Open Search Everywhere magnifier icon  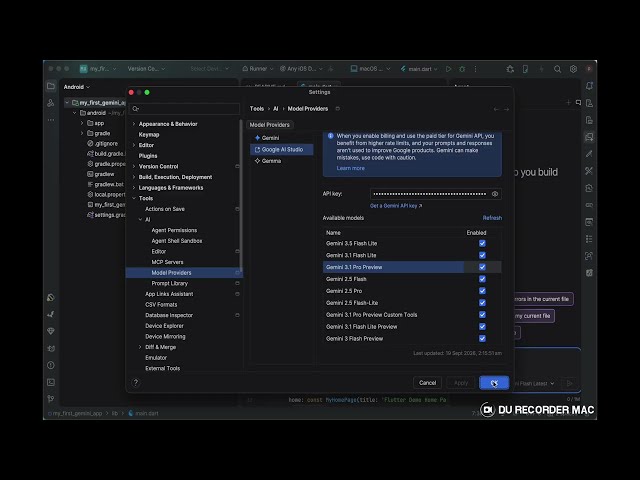click(x=557, y=69)
